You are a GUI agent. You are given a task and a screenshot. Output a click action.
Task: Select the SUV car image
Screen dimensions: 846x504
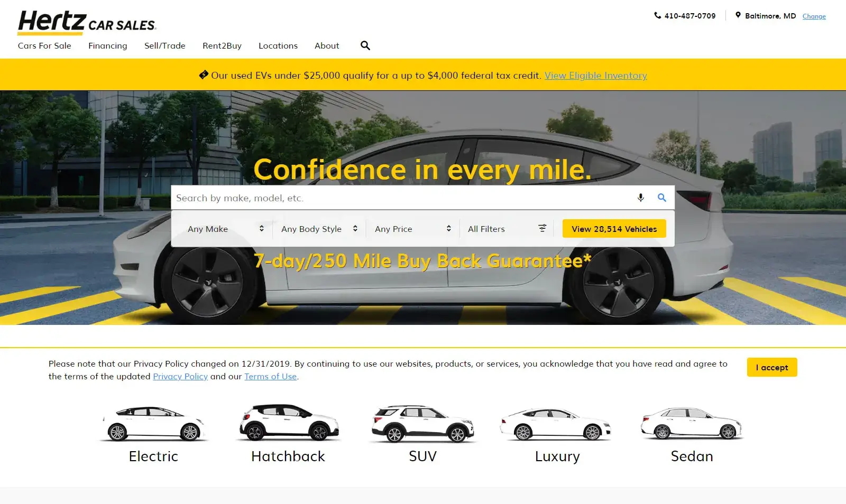(423, 424)
